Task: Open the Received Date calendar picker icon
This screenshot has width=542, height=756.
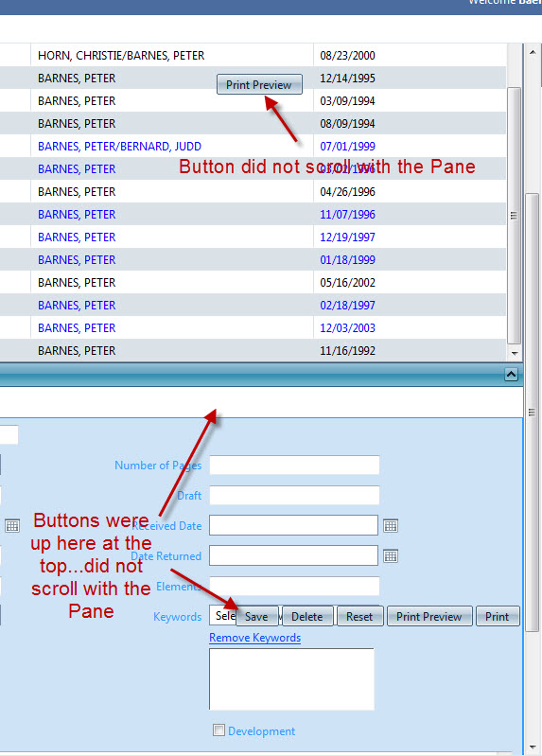Action: pyautogui.click(x=391, y=525)
